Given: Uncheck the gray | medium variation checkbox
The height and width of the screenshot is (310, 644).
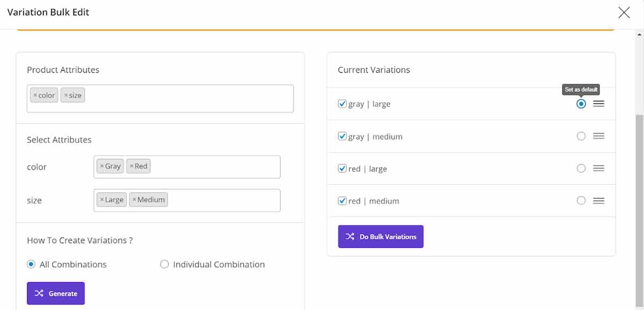Looking at the screenshot, I should [x=342, y=136].
